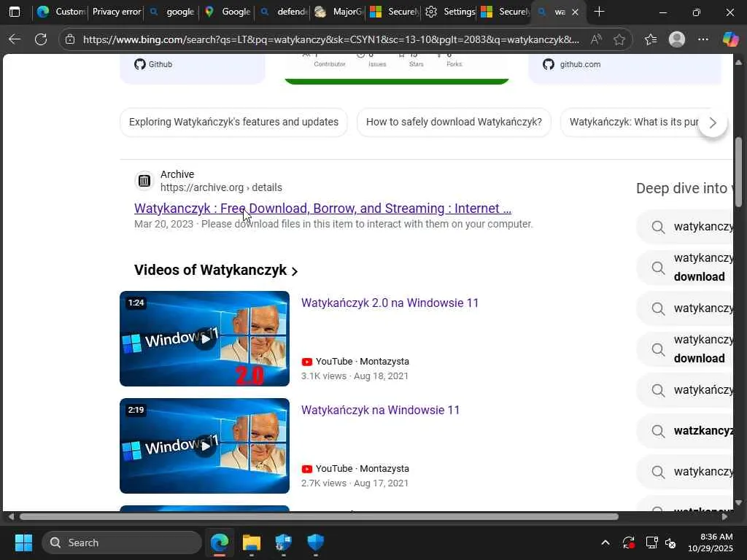Click the Watykańczyk What is its purpose chip
This screenshot has height=560, width=747.
tap(634, 122)
